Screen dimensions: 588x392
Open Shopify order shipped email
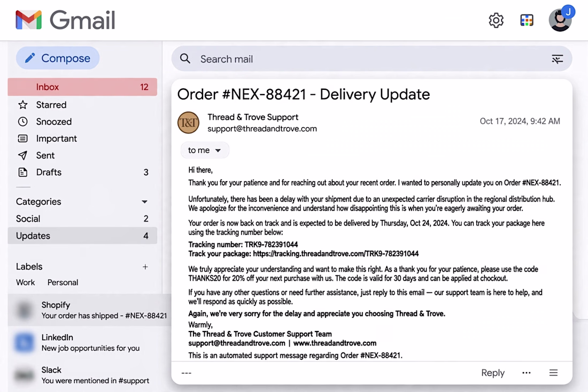coord(89,310)
